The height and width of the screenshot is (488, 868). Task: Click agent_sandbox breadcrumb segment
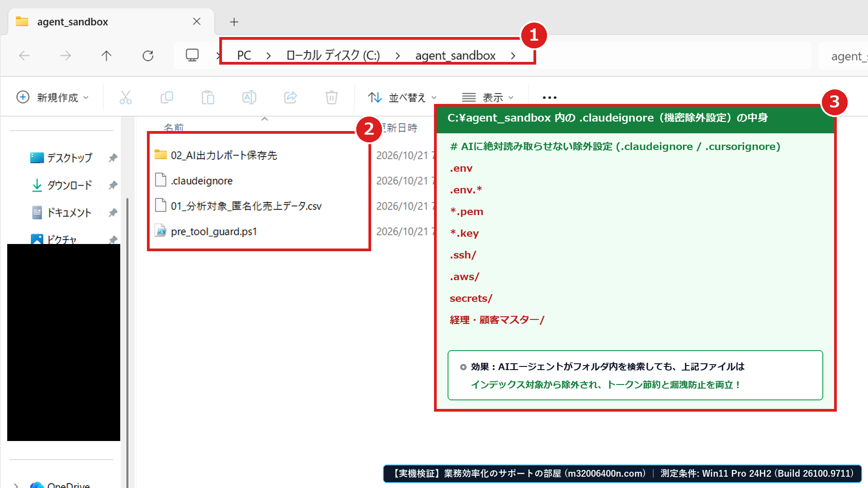click(455, 56)
